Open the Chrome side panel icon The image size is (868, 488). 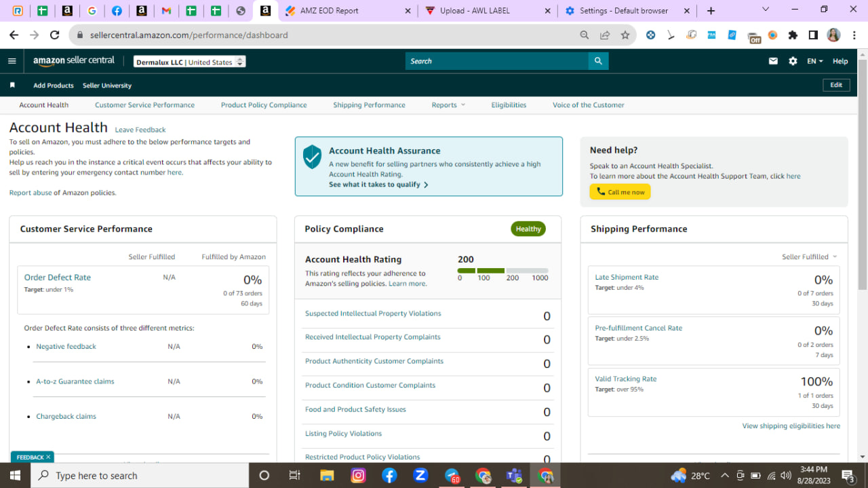click(x=813, y=35)
